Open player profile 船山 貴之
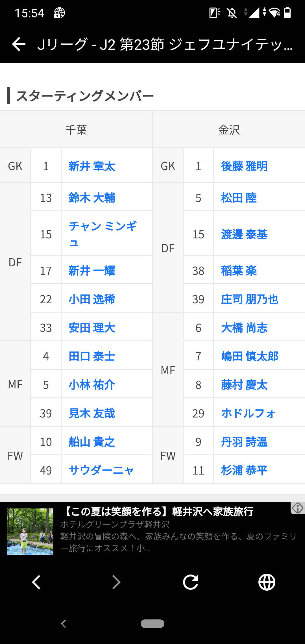Image resolution: width=305 pixels, height=644 pixels. (x=92, y=442)
